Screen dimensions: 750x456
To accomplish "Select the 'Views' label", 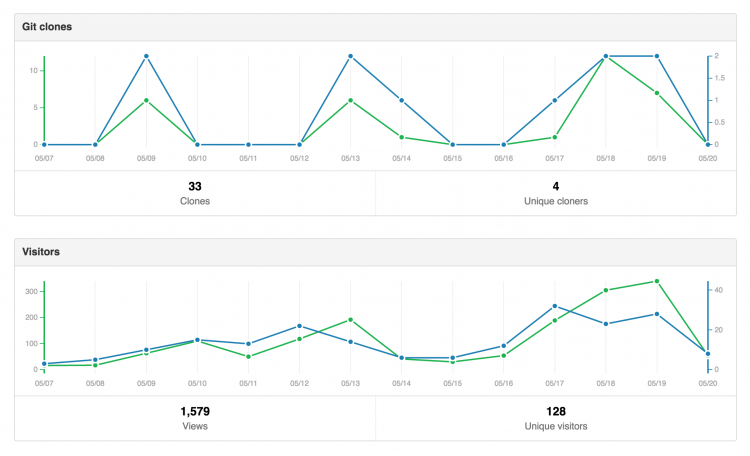I will pos(195,426).
